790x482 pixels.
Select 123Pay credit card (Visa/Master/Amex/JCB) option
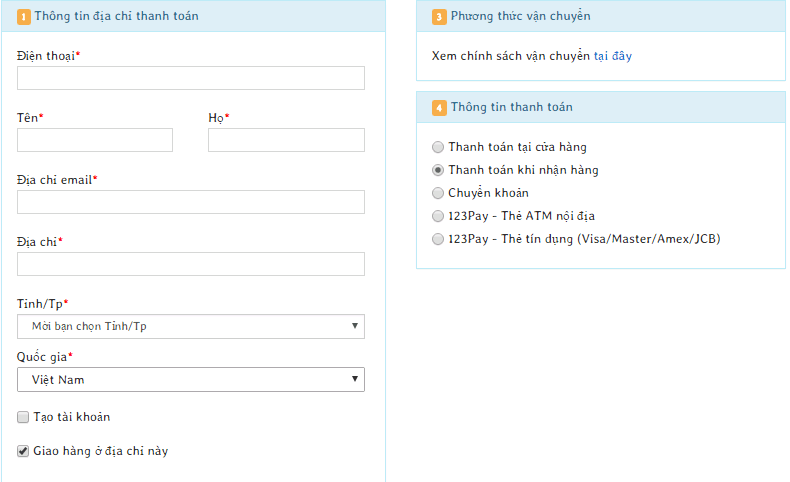(438, 239)
